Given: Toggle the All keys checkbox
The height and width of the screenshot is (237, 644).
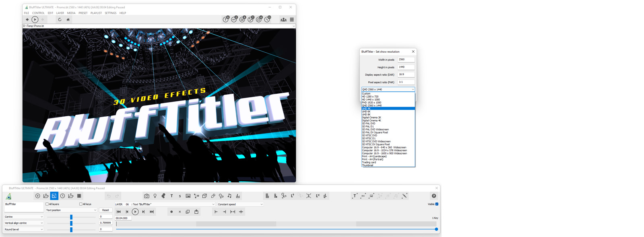Looking at the screenshot, I should coord(81,204).
